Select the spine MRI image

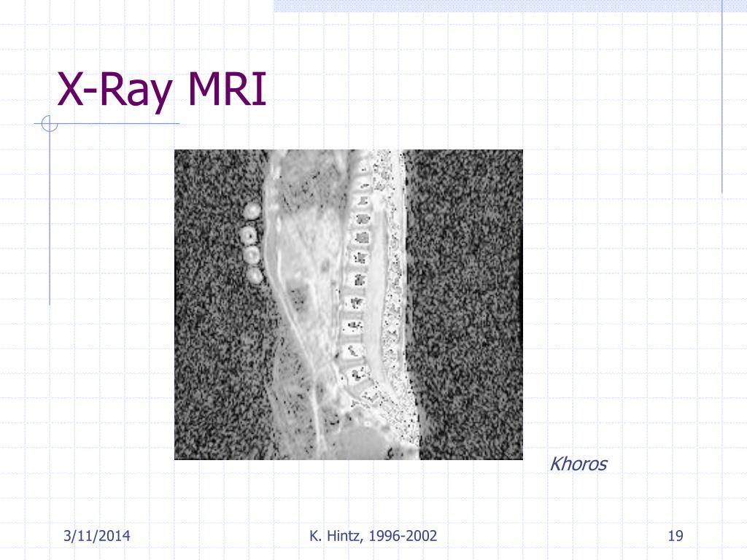click(348, 305)
